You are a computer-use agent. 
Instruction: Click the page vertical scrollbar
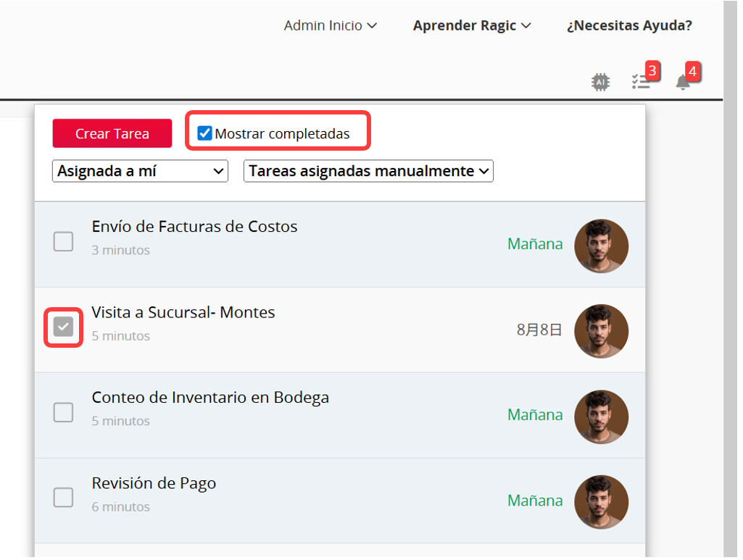tap(730, 280)
